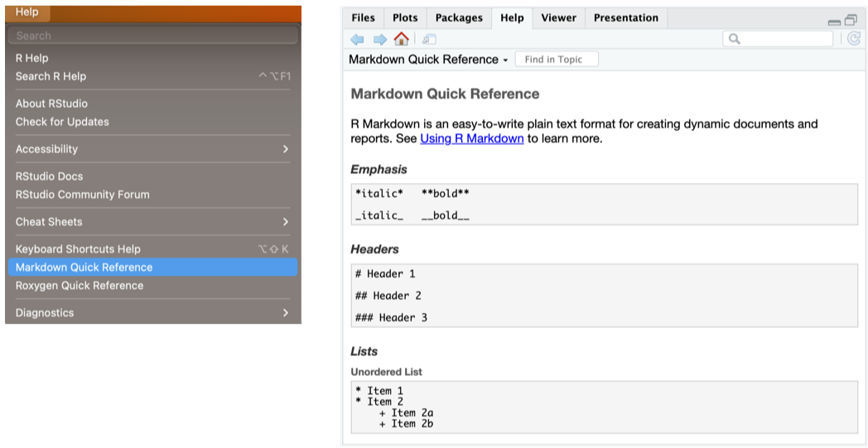This screenshot has width=868, height=448.
Task: Open About RStudio
Action: click(x=152, y=104)
